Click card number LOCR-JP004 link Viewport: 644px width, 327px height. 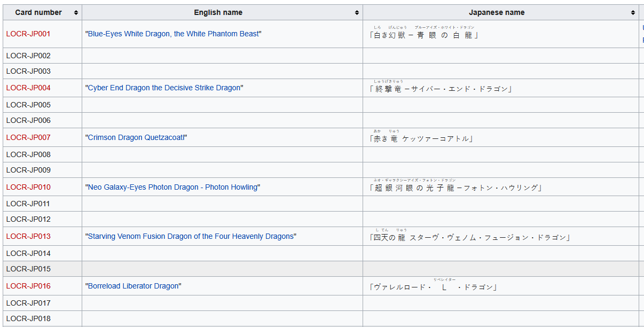pos(28,88)
